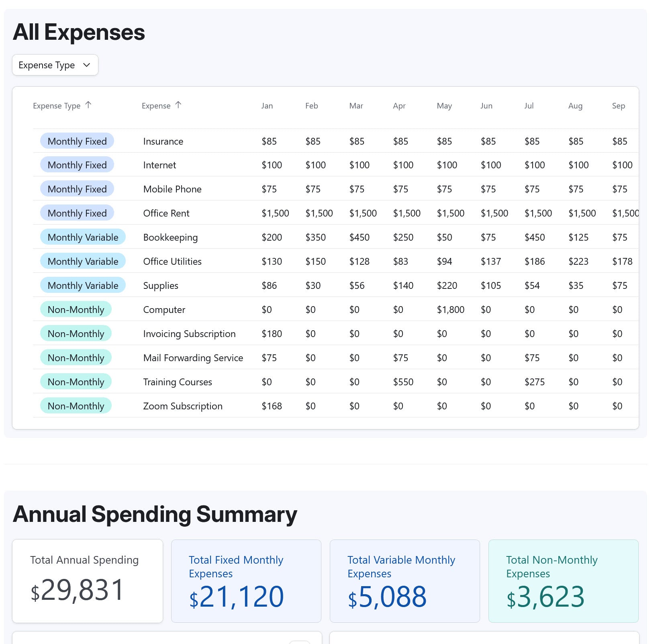Screen dimensions: 656x644
Task: Click the sort arrow beside Expense header
Action: tap(178, 105)
